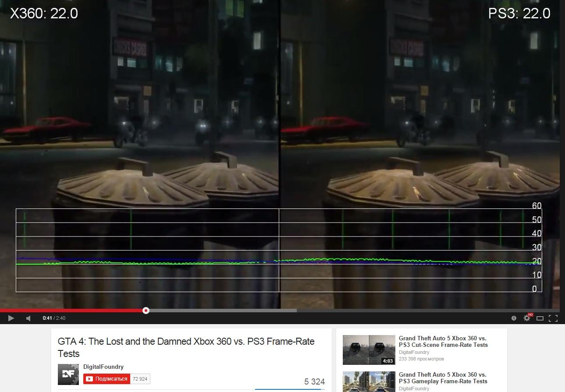This screenshot has height=392, width=565.
Task: Click the X360: 22.0 frame-rate overlay
Action: click(44, 14)
